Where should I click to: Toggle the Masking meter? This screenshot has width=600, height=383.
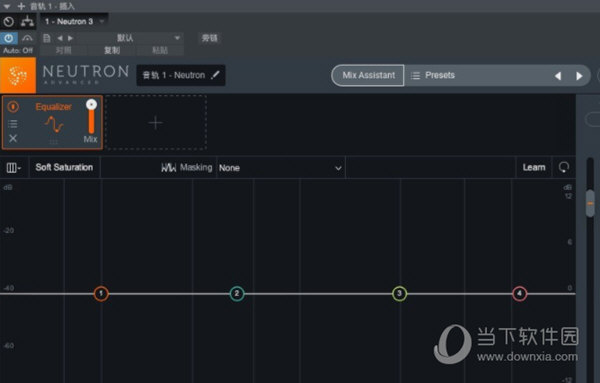[186, 167]
